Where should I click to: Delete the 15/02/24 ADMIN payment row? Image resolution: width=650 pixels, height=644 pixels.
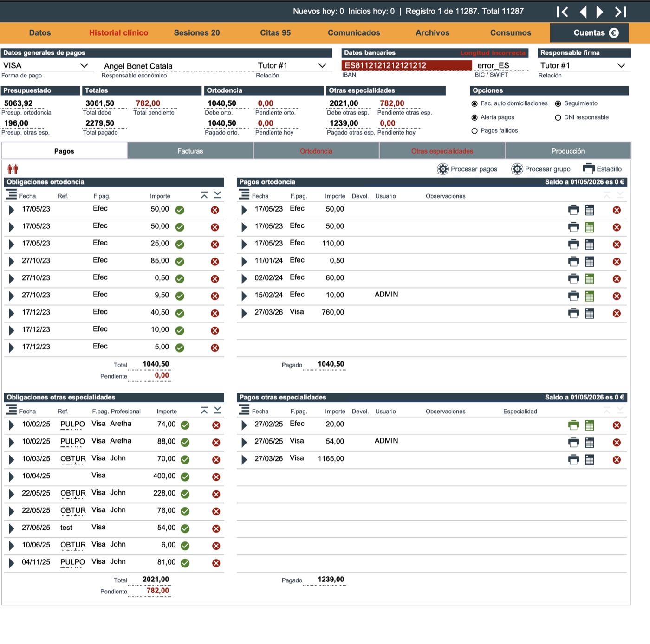tap(617, 296)
